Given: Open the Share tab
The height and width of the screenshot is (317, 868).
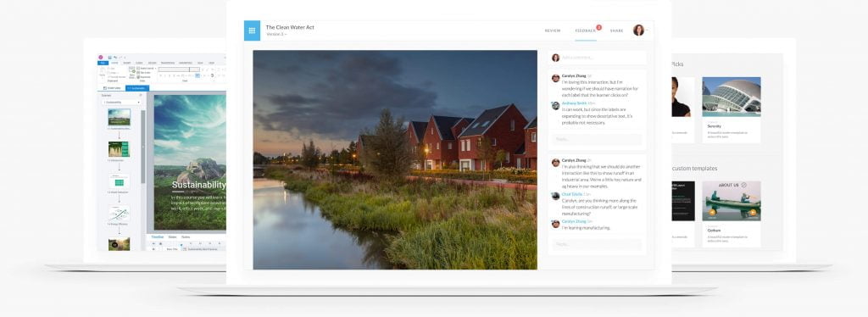Looking at the screenshot, I should click(617, 31).
